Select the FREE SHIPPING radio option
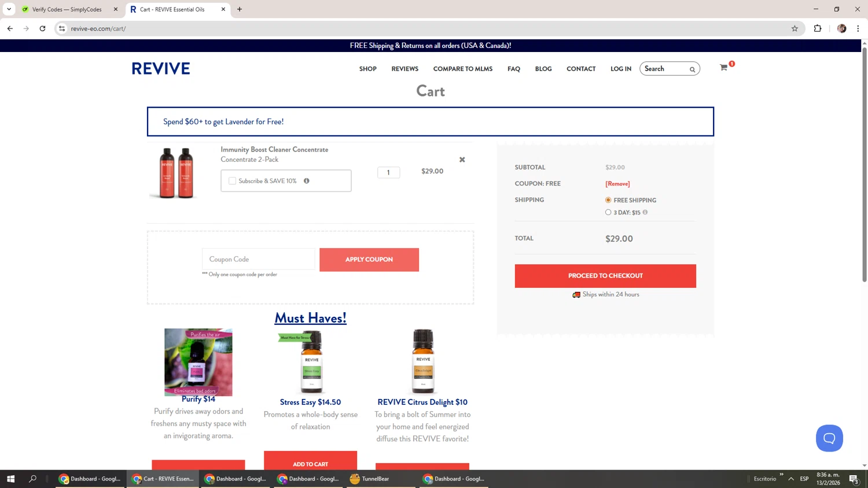This screenshot has width=868, height=488. pyautogui.click(x=608, y=200)
